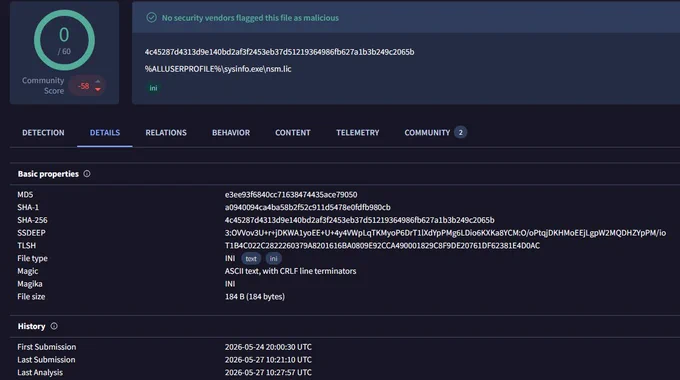Select the First Submission timestamp
The image size is (680, 380).
[268, 347]
